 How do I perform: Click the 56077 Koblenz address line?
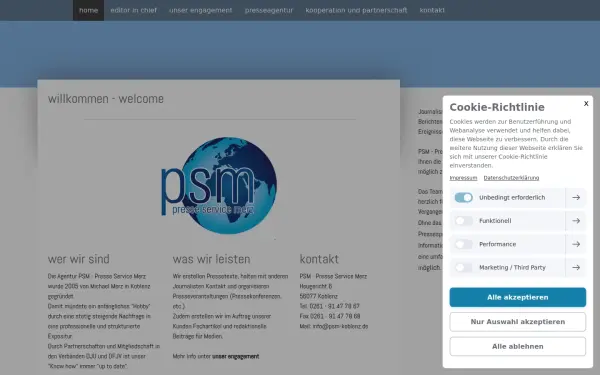point(318,296)
